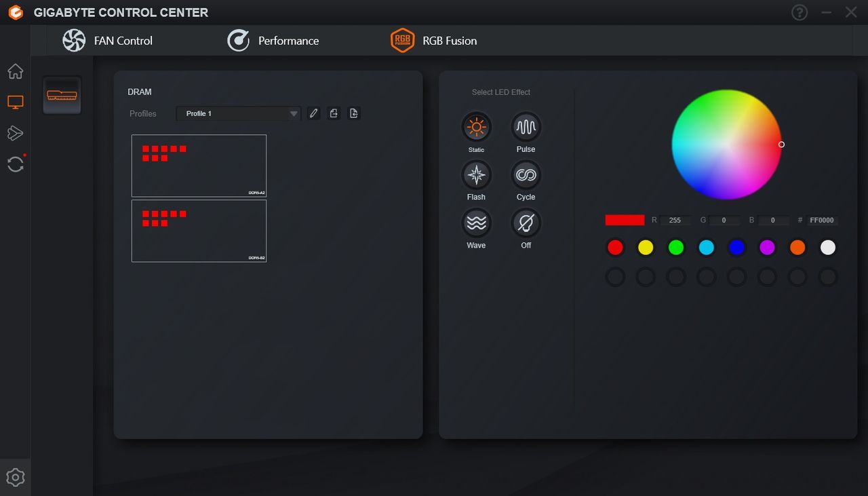Click the center of the color wheel
Viewport: 868px width, 496px height.
click(726, 145)
